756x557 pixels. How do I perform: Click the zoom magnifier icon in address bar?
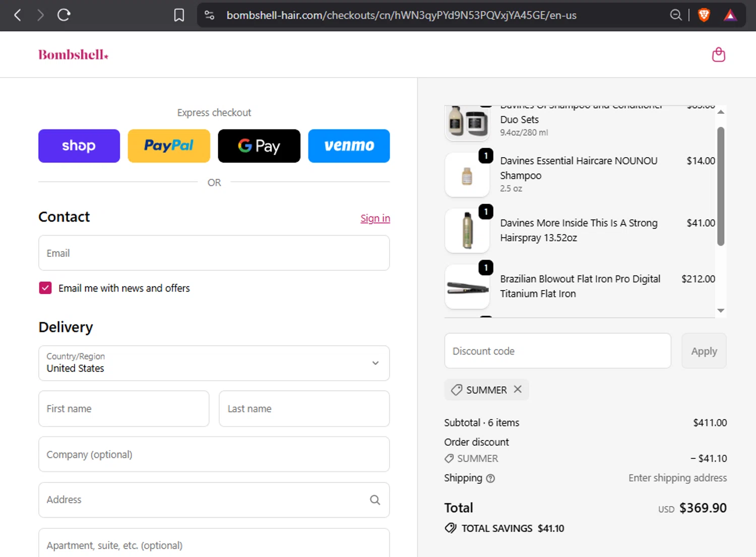coord(676,15)
